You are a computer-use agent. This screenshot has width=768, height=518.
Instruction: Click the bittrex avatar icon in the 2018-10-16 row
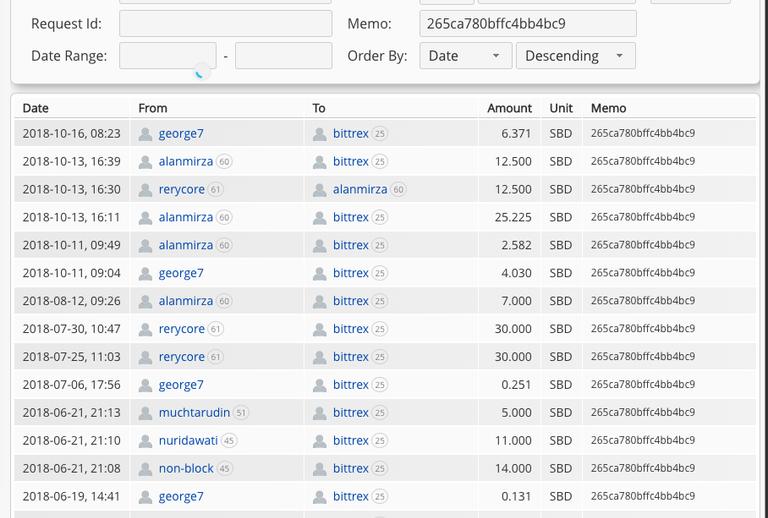coord(320,134)
